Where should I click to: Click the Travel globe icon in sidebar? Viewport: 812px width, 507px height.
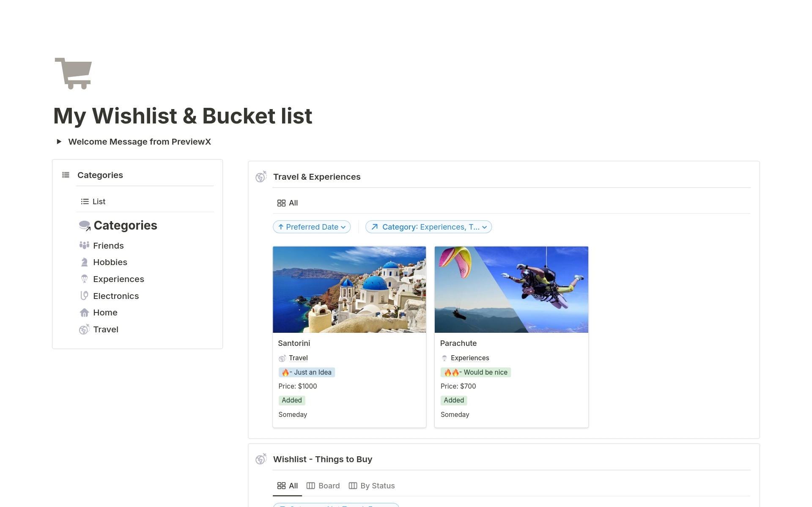tap(84, 329)
